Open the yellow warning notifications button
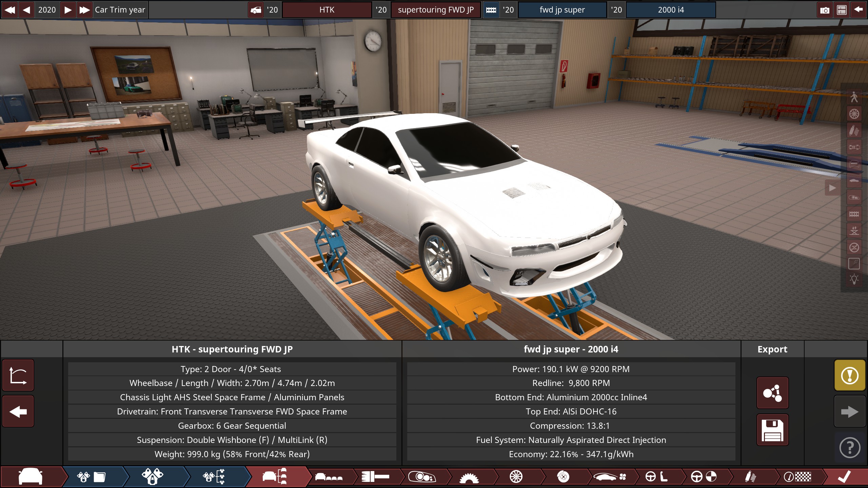 pyautogui.click(x=849, y=375)
